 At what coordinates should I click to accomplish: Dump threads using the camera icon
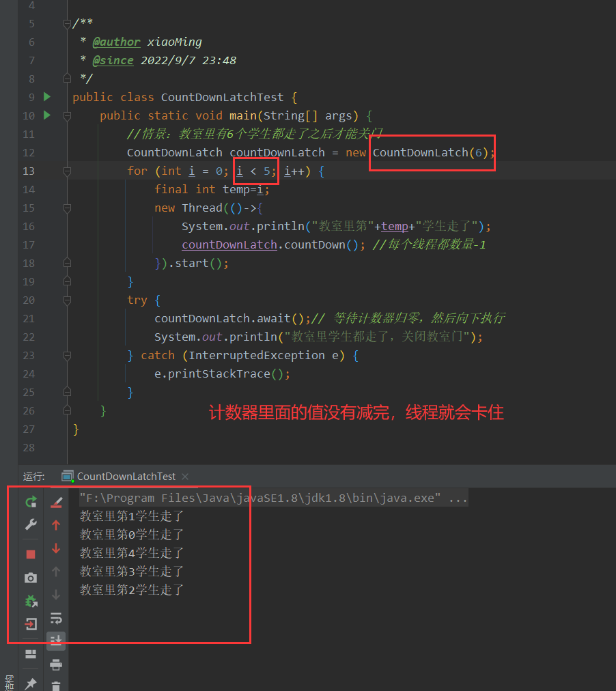(x=31, y=577)
